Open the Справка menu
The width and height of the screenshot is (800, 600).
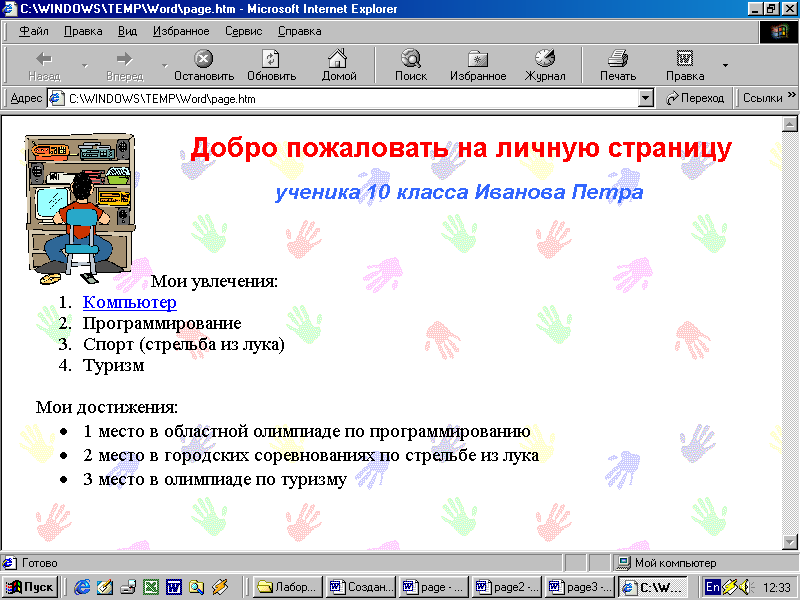299,31
